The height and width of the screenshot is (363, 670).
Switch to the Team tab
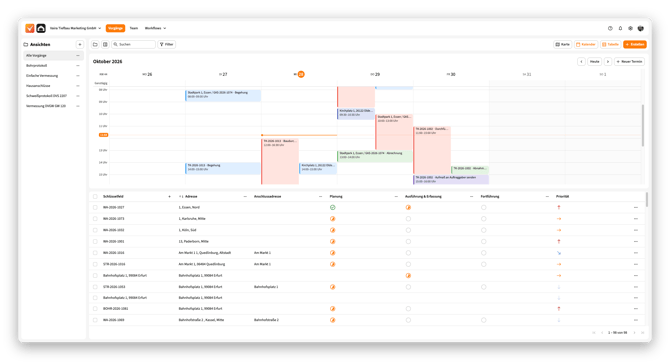134,28
